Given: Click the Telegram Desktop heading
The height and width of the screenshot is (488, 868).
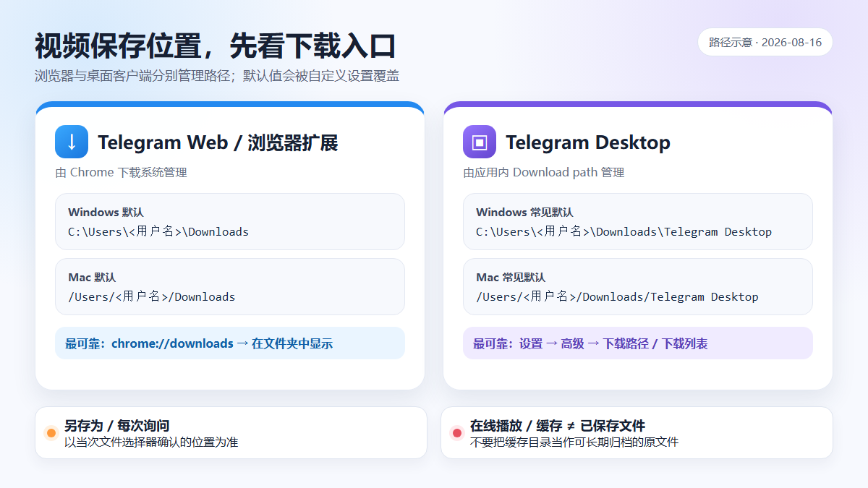Looking at the screenshot, I should coord(588,142).
